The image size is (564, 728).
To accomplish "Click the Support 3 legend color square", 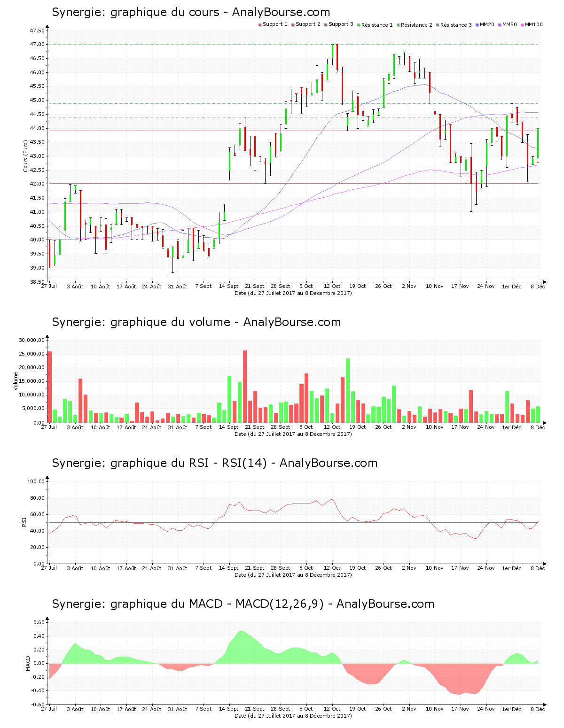I will pyautogui.click(x=326, y=25).
